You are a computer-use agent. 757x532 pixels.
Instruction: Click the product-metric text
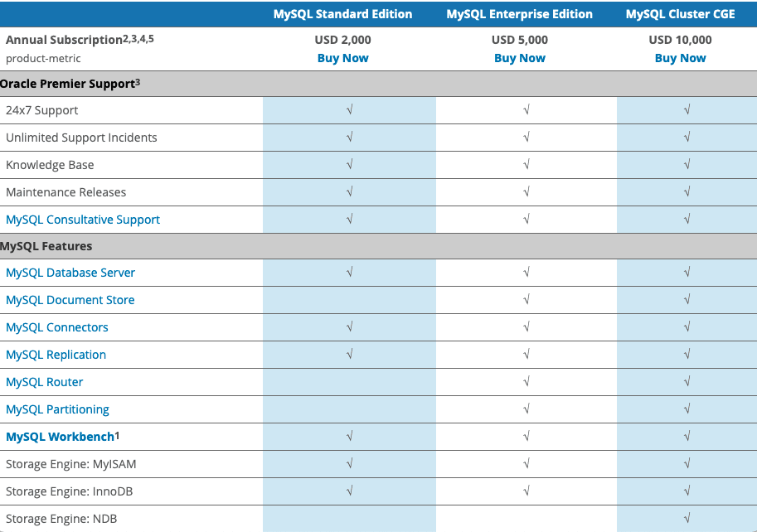pyautogui.click(x=43, y=58)
